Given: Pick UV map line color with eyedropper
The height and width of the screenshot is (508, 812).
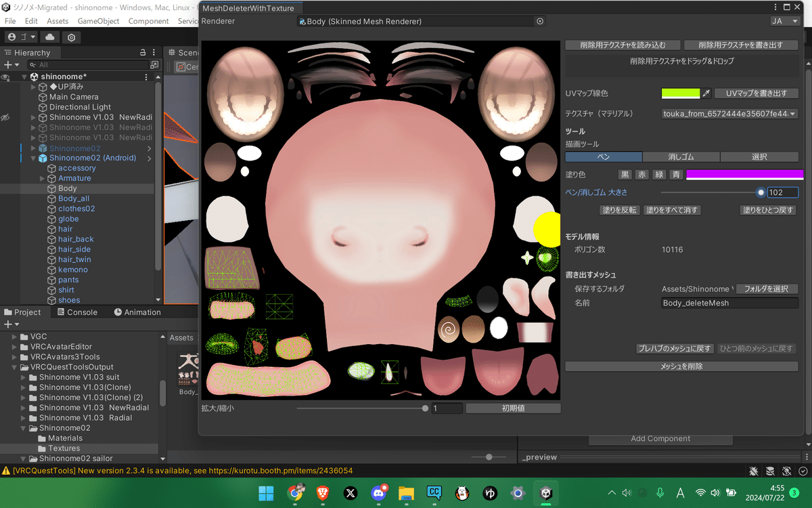Looking at the screenshot, I should coord(706,93).
